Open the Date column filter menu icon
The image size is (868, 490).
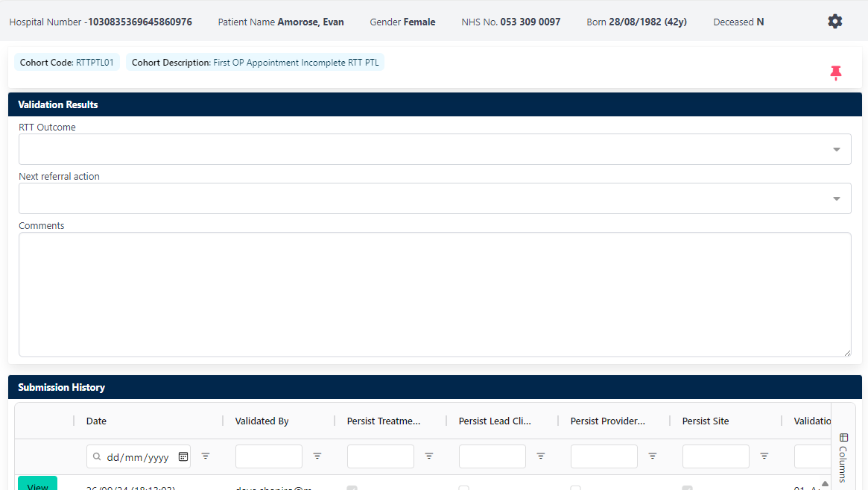click(x=206, y=456)
